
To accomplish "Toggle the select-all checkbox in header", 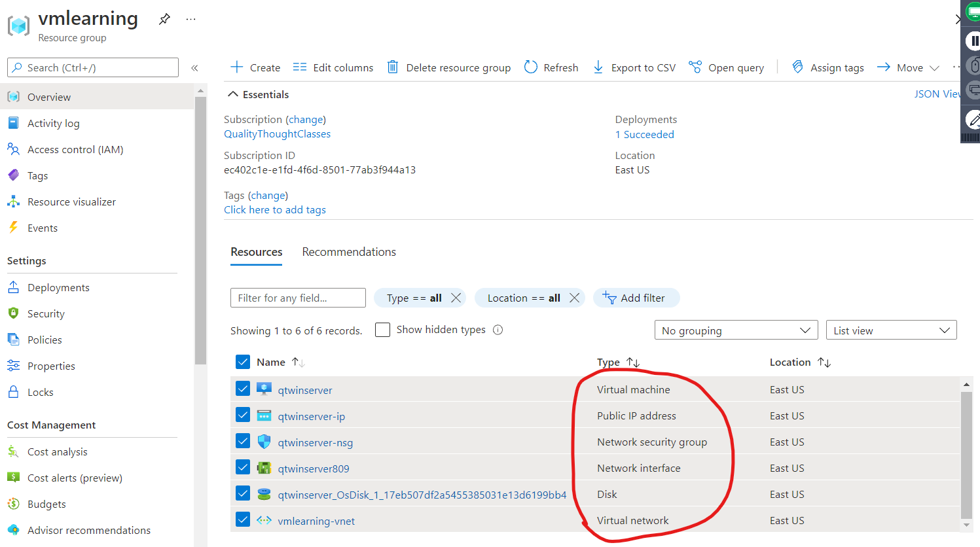I will point(242,362).
